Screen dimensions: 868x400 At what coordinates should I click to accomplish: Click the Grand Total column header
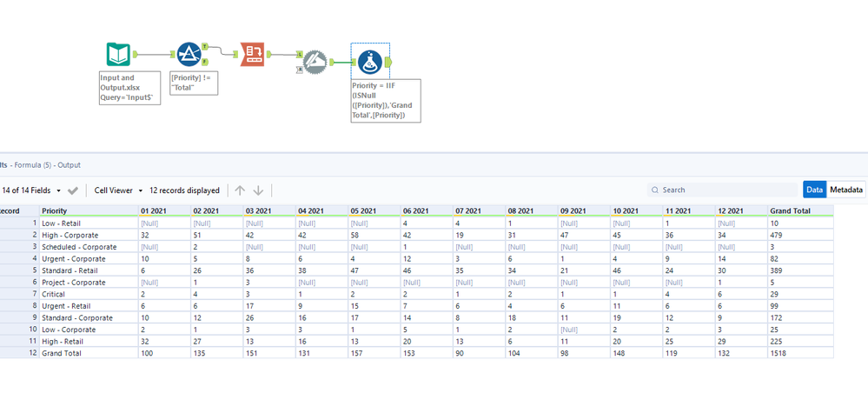coord(800,210)
